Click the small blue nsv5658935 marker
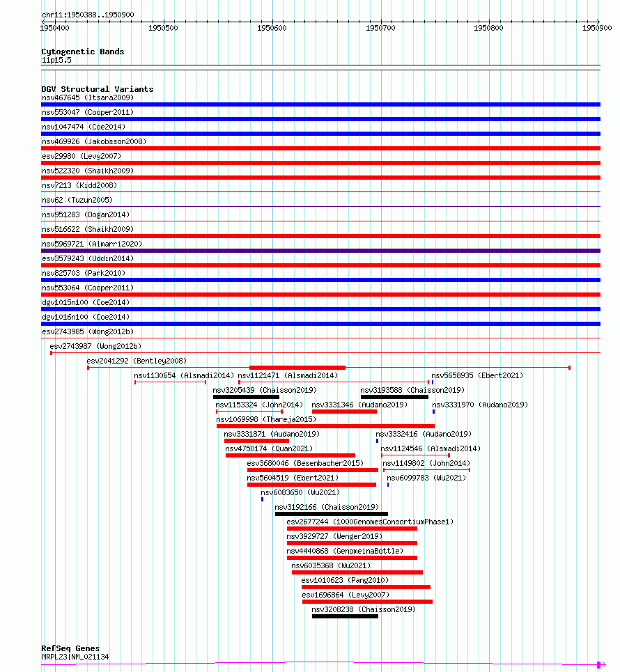620x672 pixels. pos(433,382)
